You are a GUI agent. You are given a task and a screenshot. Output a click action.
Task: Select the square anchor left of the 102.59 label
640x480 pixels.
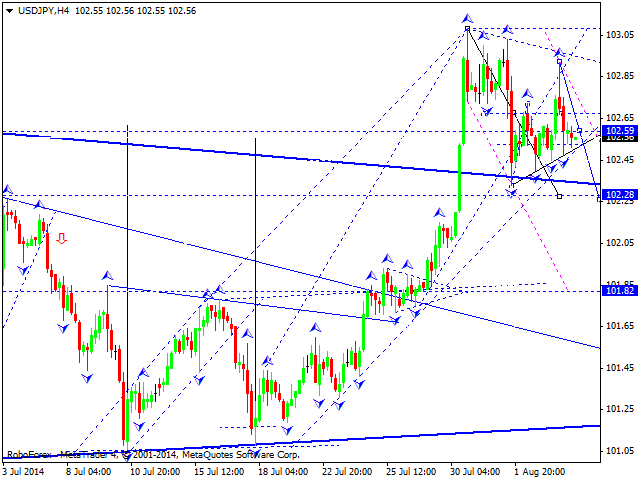pos(580,131)
